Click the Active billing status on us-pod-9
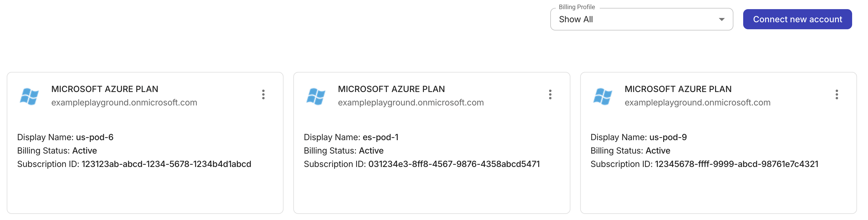 (658, 150)
